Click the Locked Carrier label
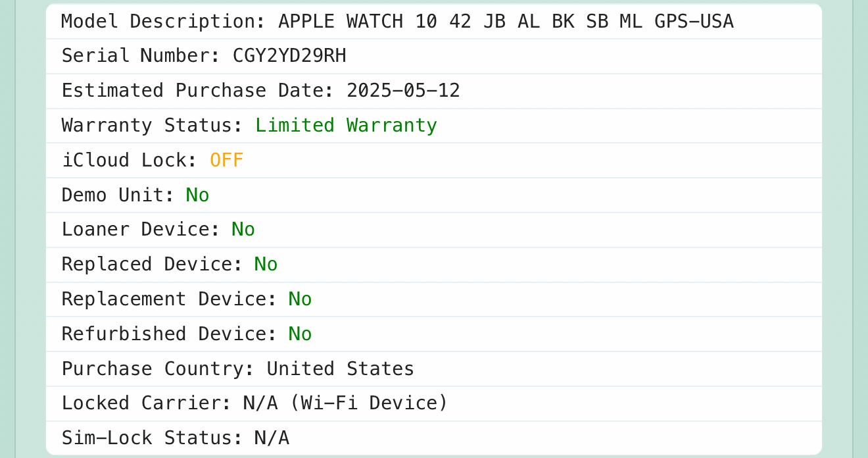This screenshot has height=458, width=868. (x=146, y=403)
